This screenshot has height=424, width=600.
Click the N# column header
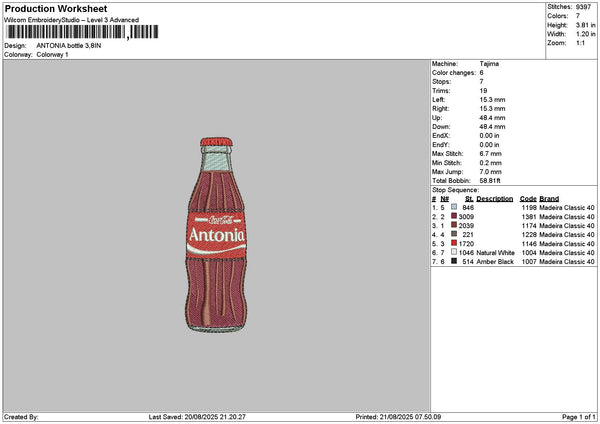point(445,199)
